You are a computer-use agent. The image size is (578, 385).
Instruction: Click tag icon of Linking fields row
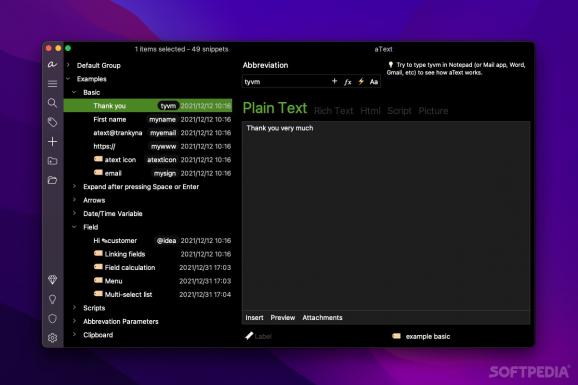coord(98,253)
